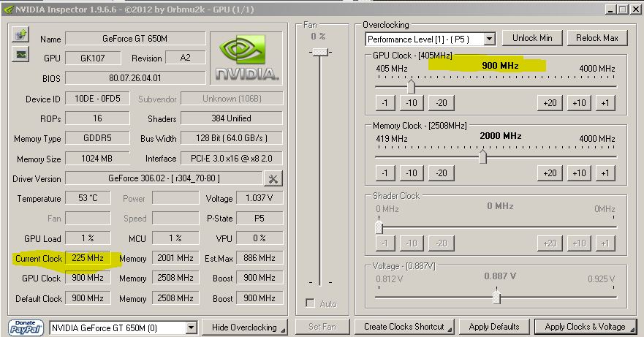Click the Fan speed slider handle
This screenshot has height=337, width=644.
tap(320, 52)
